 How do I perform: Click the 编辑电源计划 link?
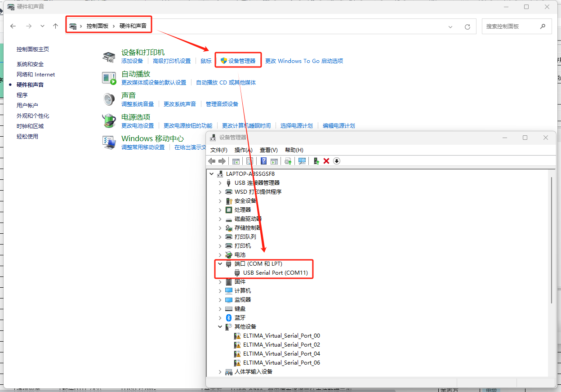pos(339,125)
